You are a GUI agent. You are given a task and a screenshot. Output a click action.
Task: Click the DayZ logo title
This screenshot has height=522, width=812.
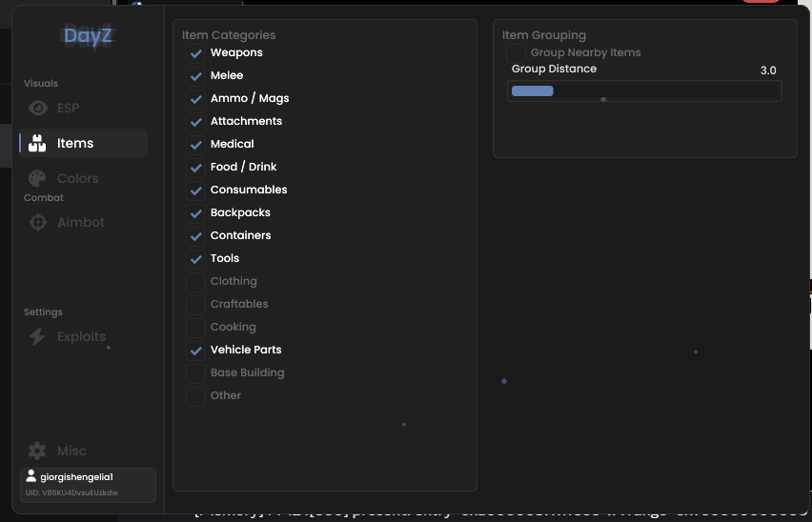(88, 35)
